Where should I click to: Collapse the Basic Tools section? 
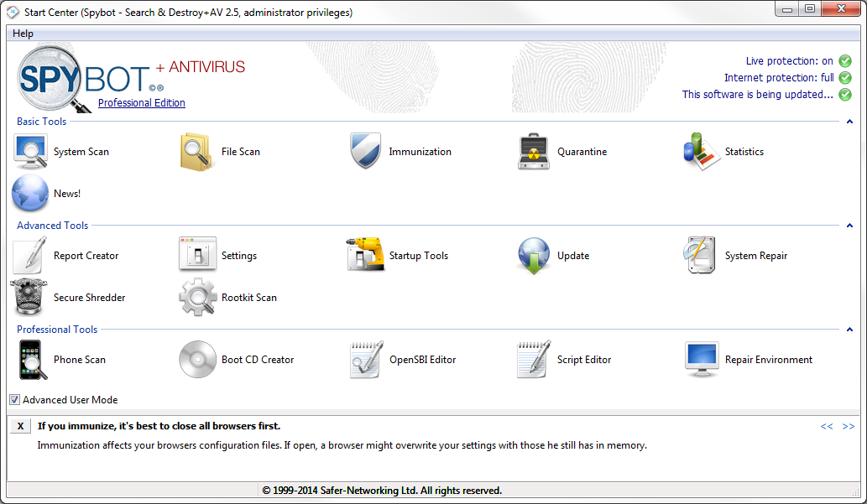pyautogui.click(x=850, y=122)
